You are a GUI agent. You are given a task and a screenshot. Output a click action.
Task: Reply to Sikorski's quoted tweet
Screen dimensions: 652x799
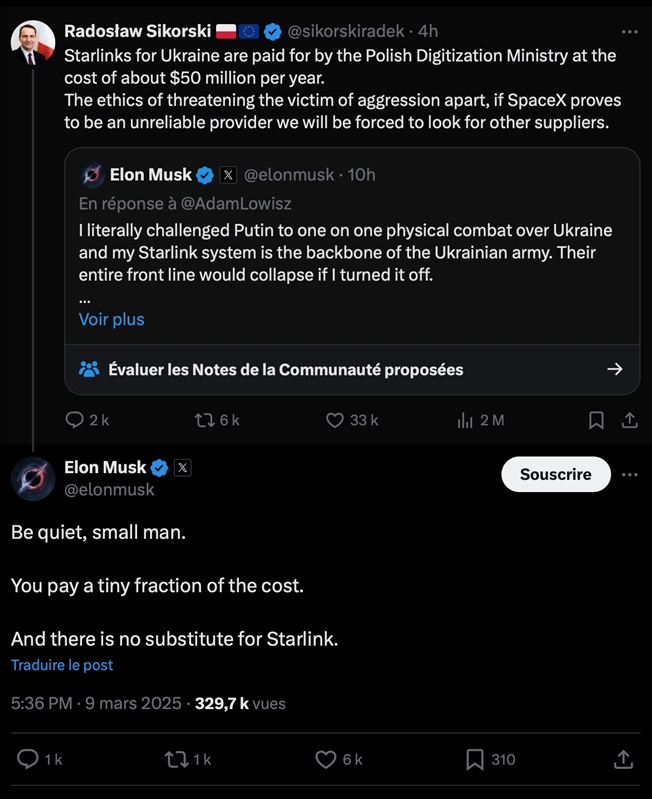click(x=75, y=420)
